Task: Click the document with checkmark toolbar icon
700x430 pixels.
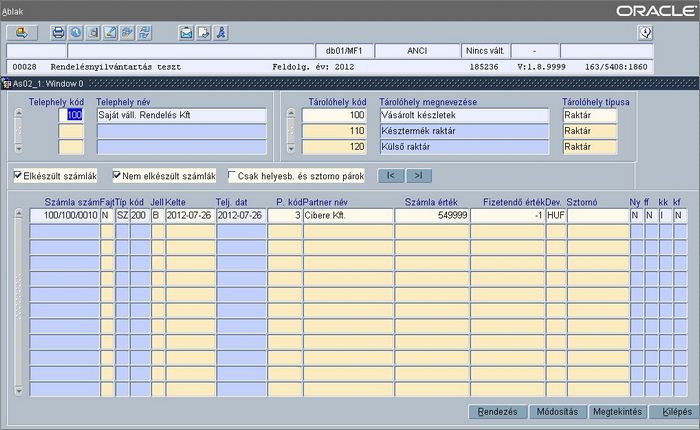Action: (x=204, y=33)
